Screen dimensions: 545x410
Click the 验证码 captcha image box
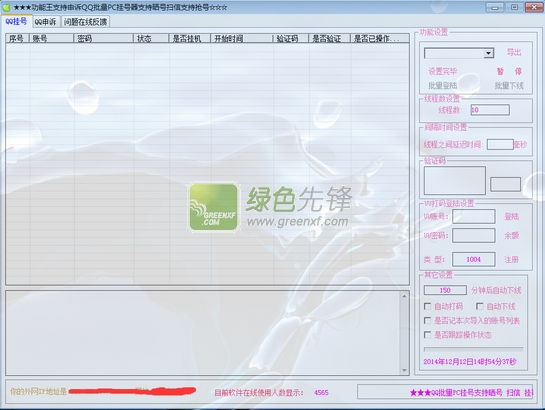[455, 180]
